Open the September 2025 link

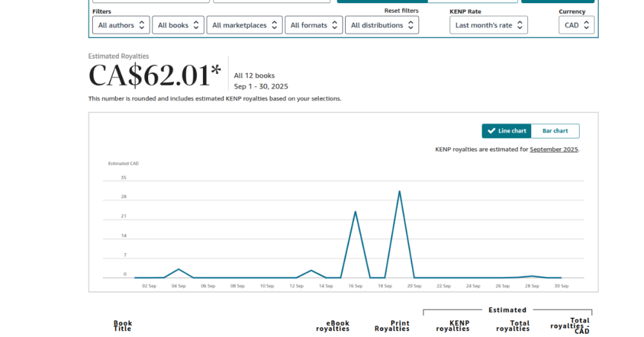click(554, 149)
